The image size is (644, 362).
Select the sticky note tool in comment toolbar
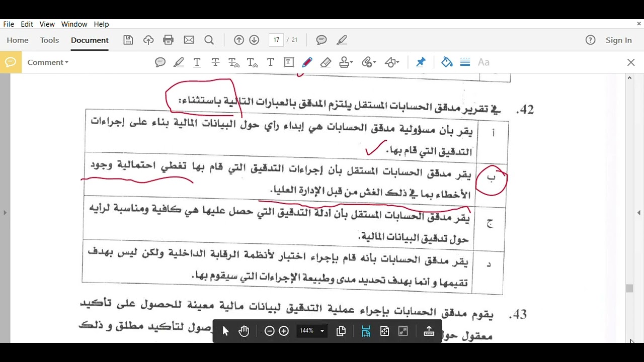tap(160, 62)
